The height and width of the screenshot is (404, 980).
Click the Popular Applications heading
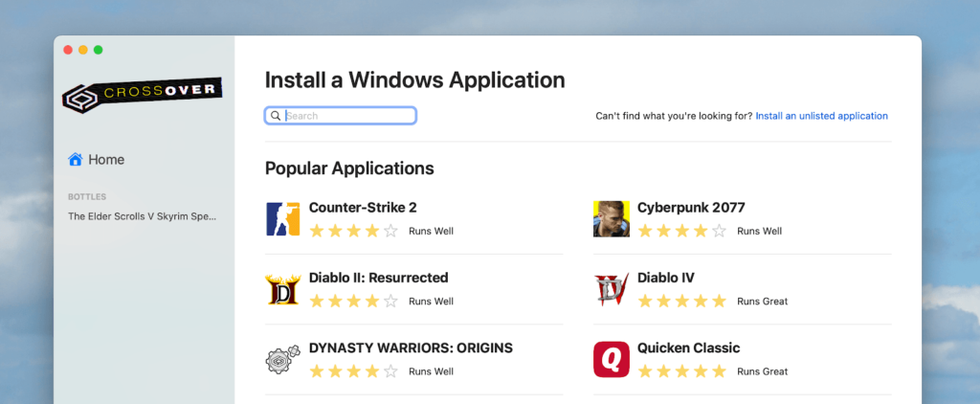(349, 168)
